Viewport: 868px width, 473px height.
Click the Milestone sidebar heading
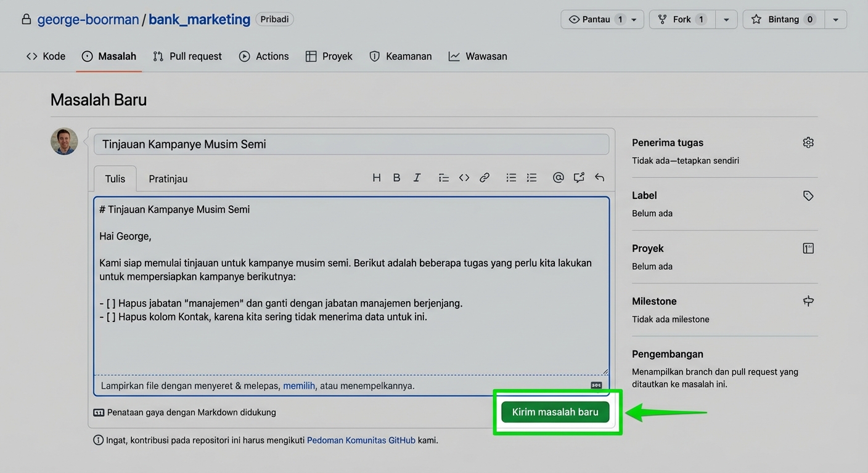coord(654,301)
